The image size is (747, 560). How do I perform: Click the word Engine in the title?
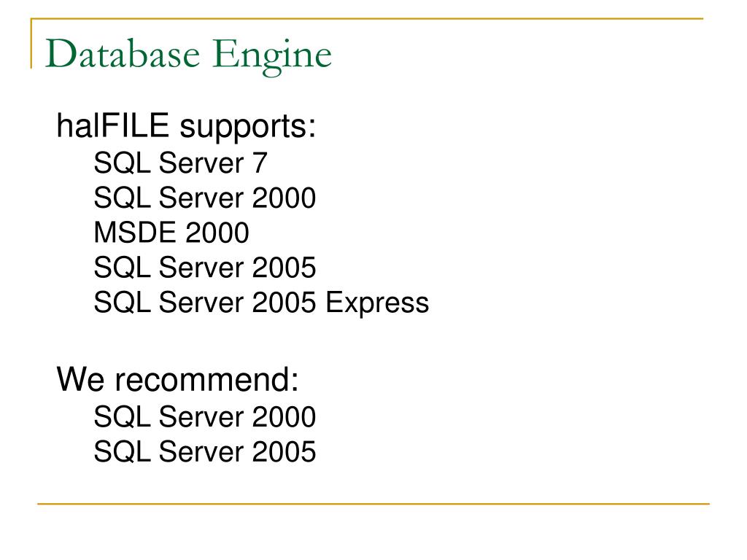click(x=271, y=57)
